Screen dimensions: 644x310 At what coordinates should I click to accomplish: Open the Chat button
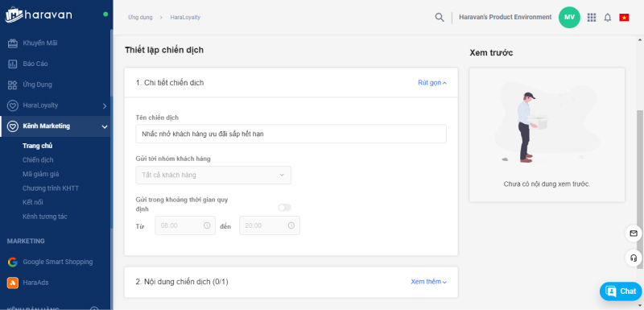[621, 291]
